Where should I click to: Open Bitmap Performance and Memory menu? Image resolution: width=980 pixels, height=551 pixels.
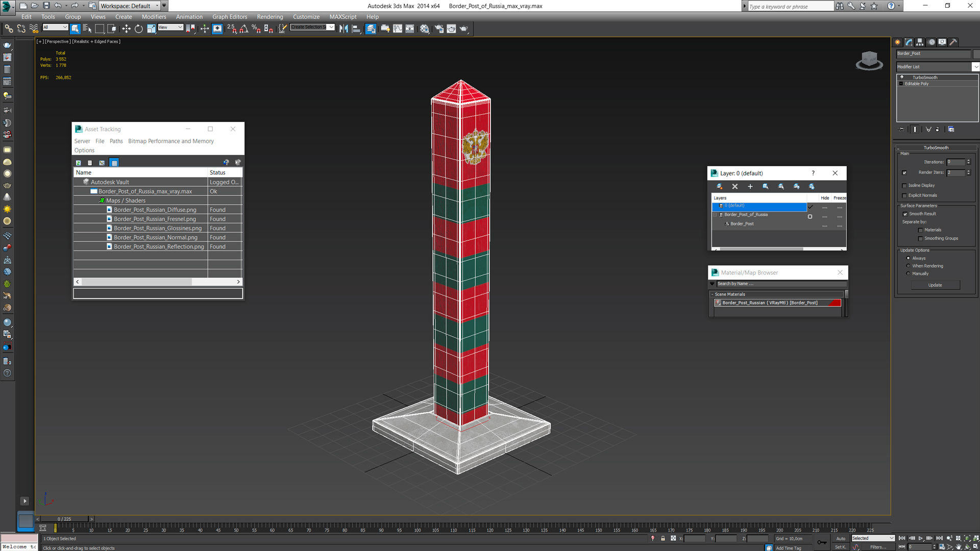171,141
